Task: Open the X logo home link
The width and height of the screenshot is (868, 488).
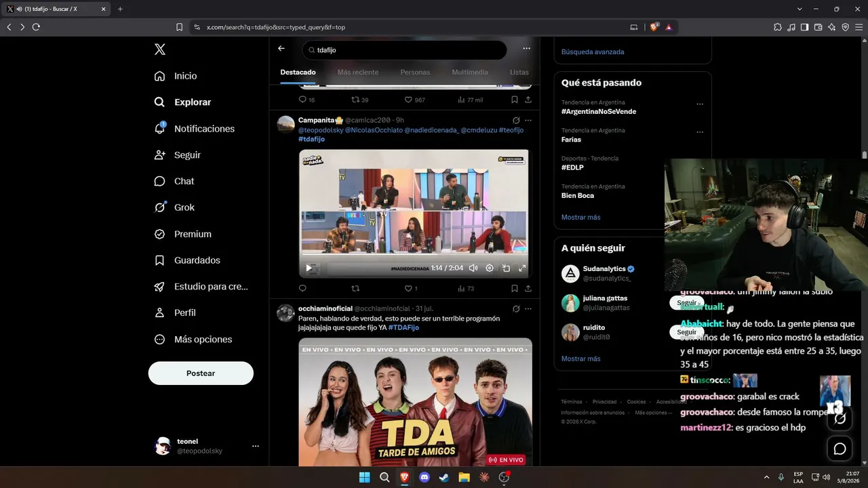Action: click(x=159, y=49)
